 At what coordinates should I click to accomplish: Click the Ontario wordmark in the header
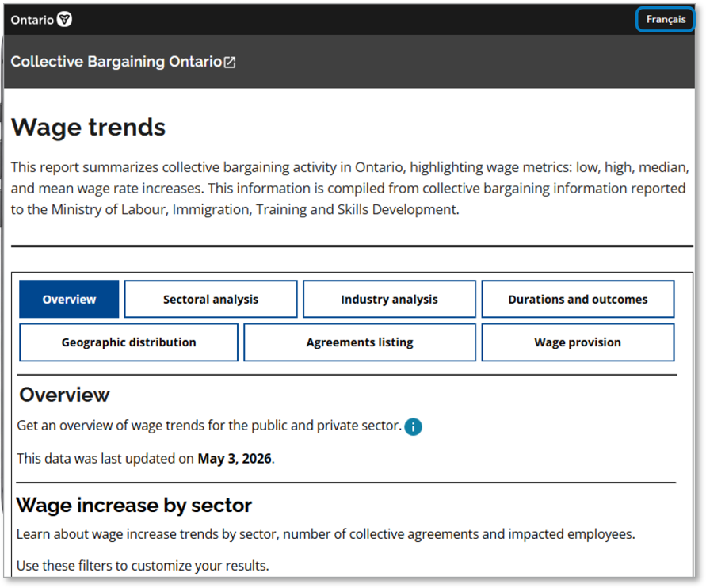click(x=32, y=20)
